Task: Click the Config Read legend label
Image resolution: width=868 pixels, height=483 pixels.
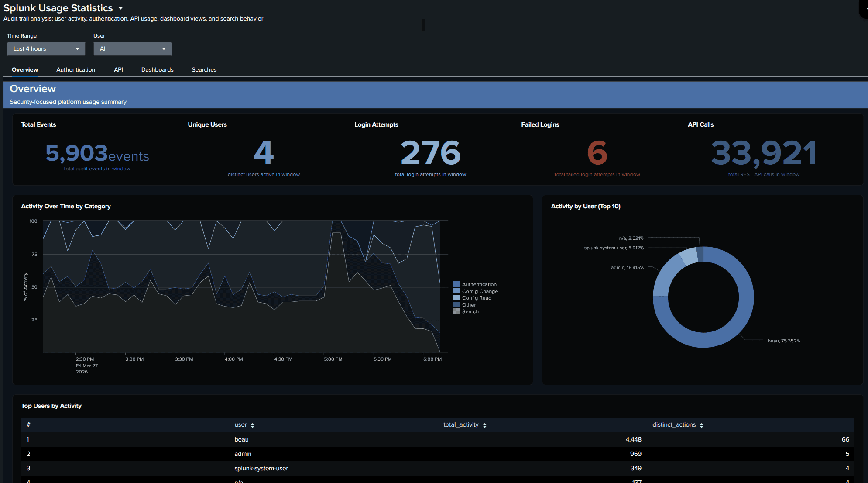Action: pyautogui.click(x=477, y=298)
